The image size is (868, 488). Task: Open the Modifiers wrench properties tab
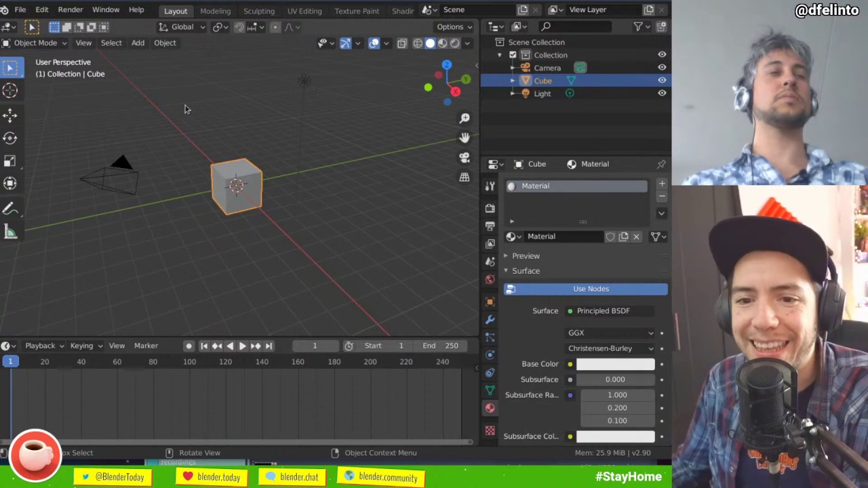point(490,319)
